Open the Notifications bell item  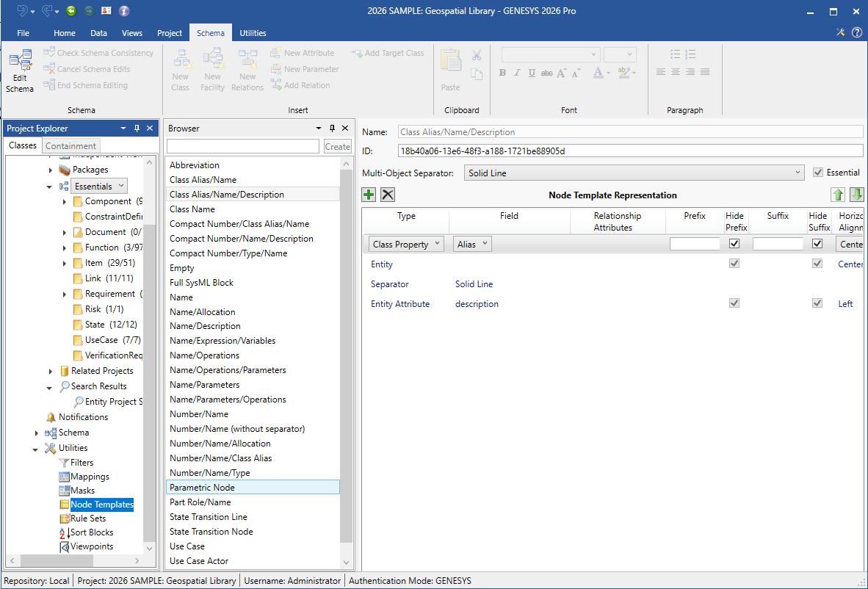pyautogui.click(x=83, y=417)
